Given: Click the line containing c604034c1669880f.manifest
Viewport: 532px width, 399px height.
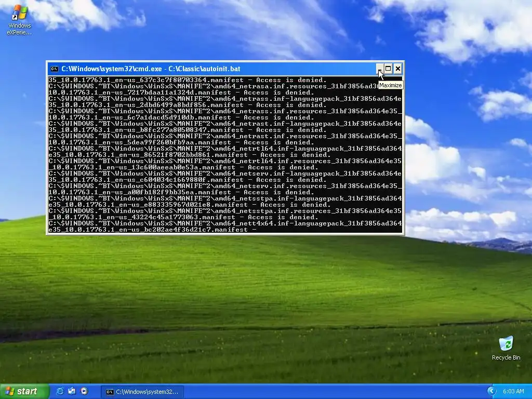Looking at the screenshot, I should 188,180.
